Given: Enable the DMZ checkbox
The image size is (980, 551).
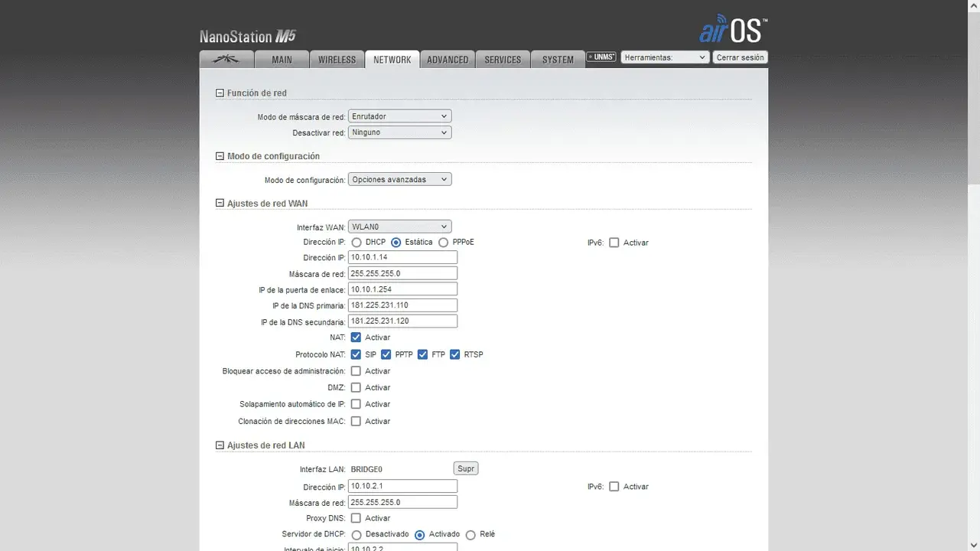Looking at the screenshot, I should click(356, 388).
